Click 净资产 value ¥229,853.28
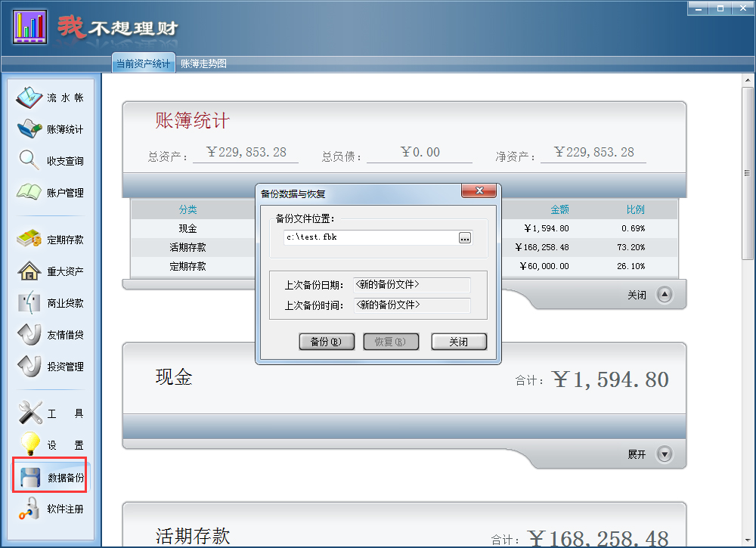This screenshot has height=548, width=756. (593, 152)
